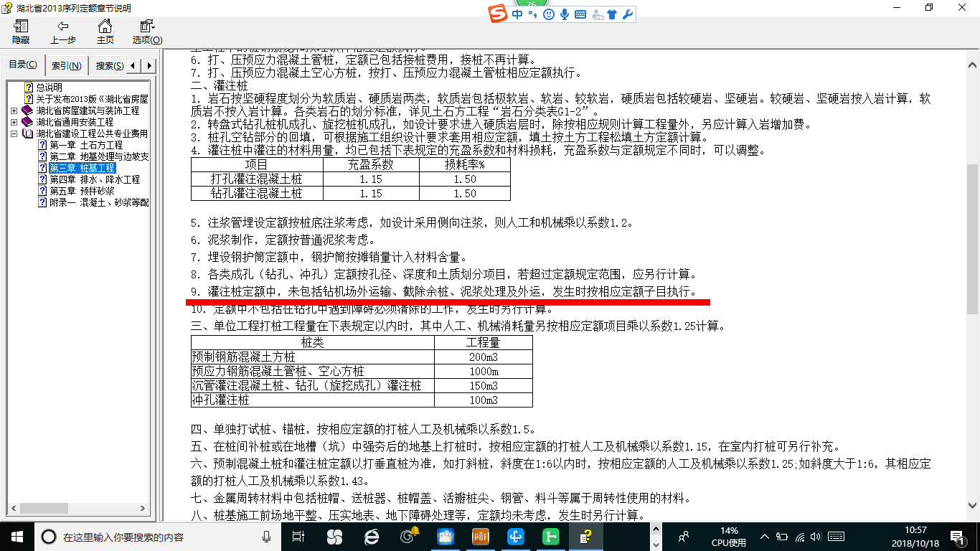Show hidden system tray icons

(x=765, y=536)
